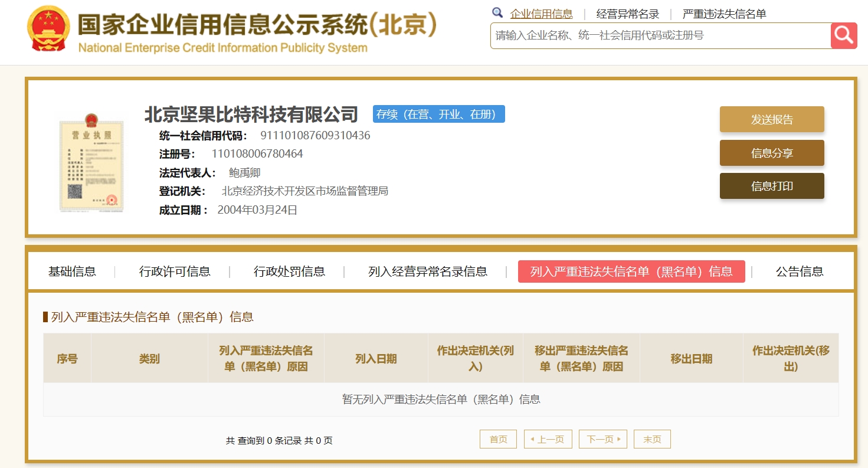
Task: Click the 列入日期 column header
Action: [376, 359]
